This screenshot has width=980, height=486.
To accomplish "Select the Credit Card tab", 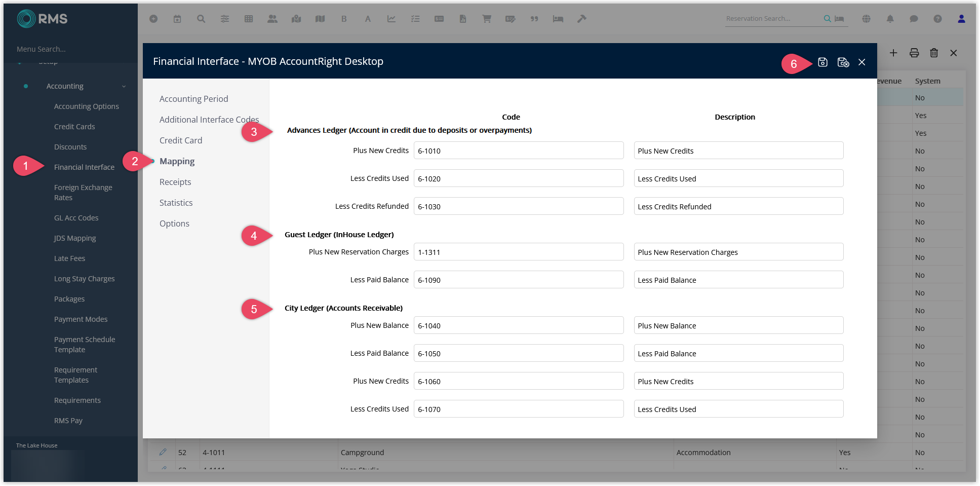I will 181,140.
